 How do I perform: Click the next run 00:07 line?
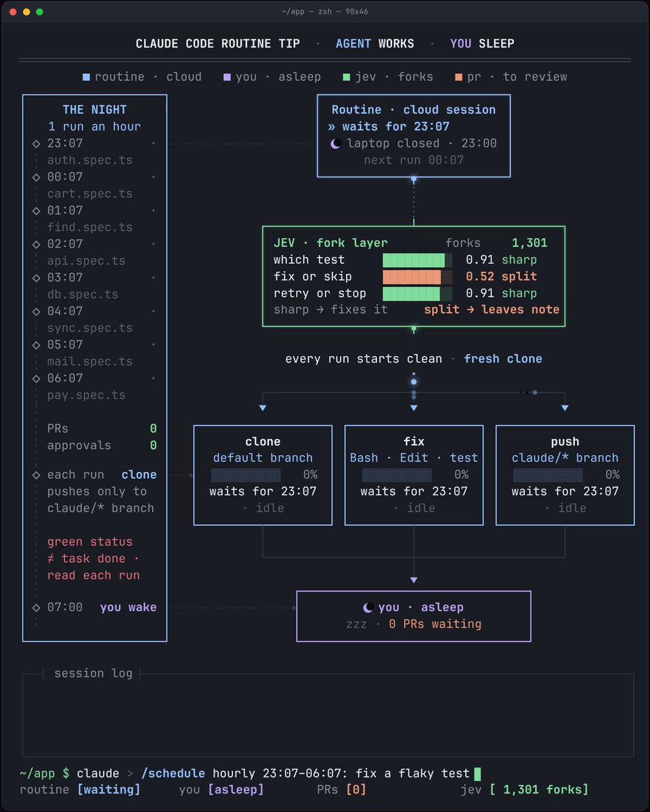pyautogui.click(x=414, y=160)
